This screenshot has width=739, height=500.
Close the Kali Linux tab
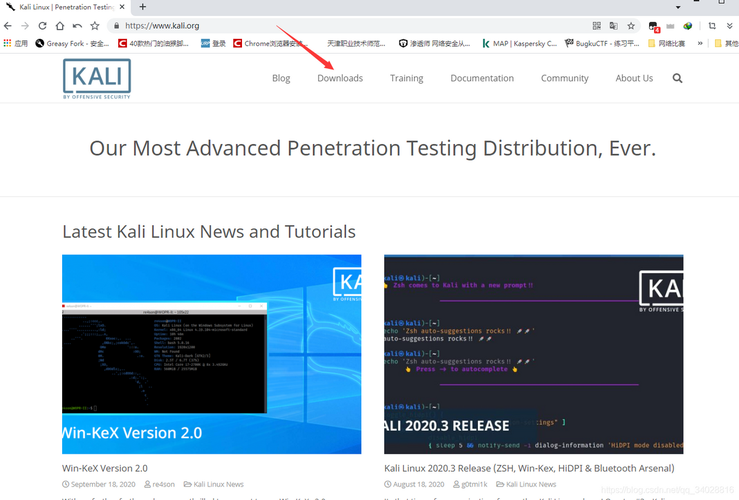122,7
